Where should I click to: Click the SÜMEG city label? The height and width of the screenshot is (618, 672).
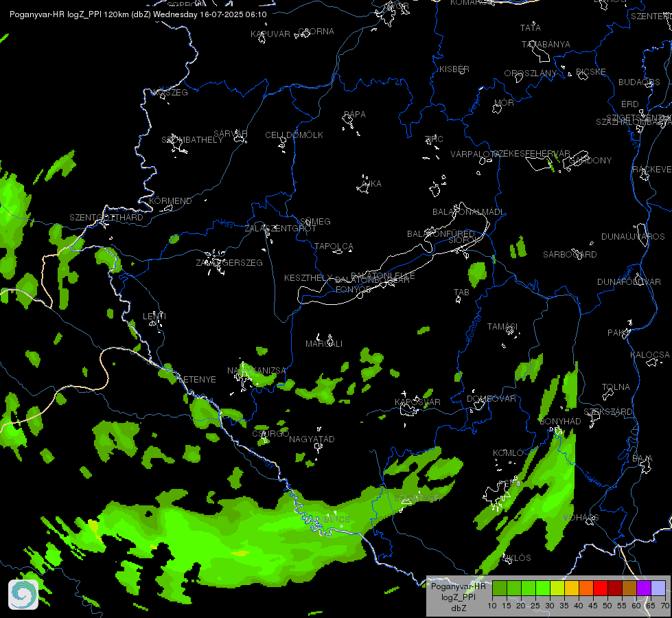coord(315,222)
